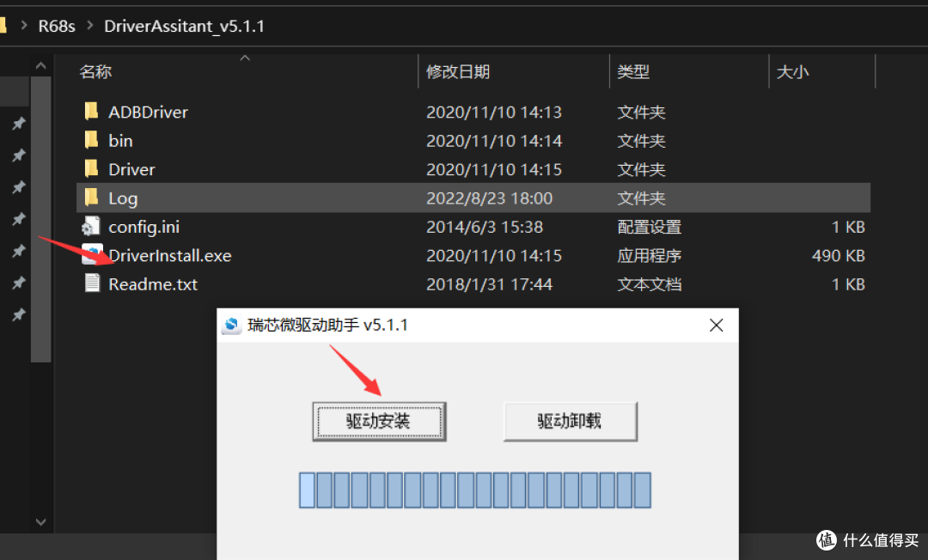Sort by 类型 column header

click(632, 71)
